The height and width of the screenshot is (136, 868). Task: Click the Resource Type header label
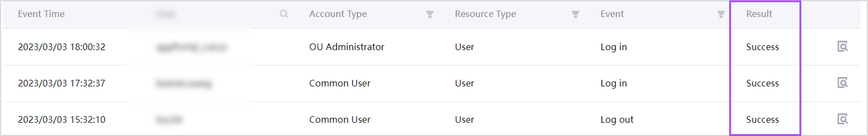(x=485, y=14)
